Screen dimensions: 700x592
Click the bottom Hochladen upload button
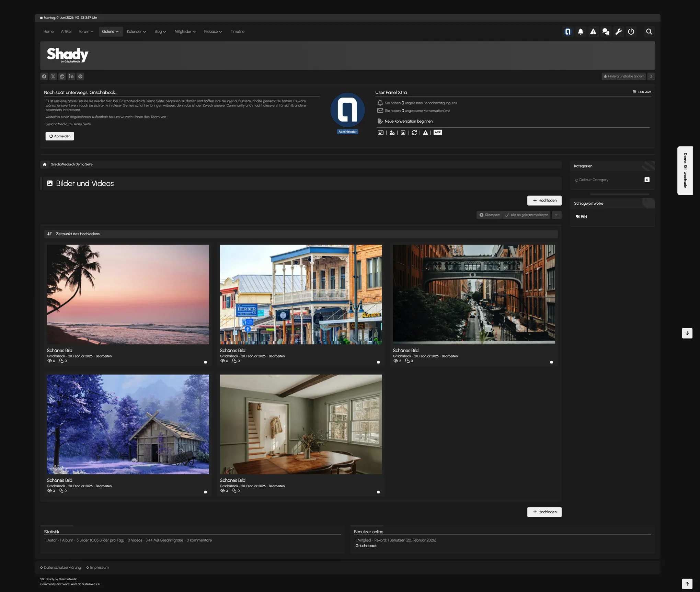(x=544, y=512)
